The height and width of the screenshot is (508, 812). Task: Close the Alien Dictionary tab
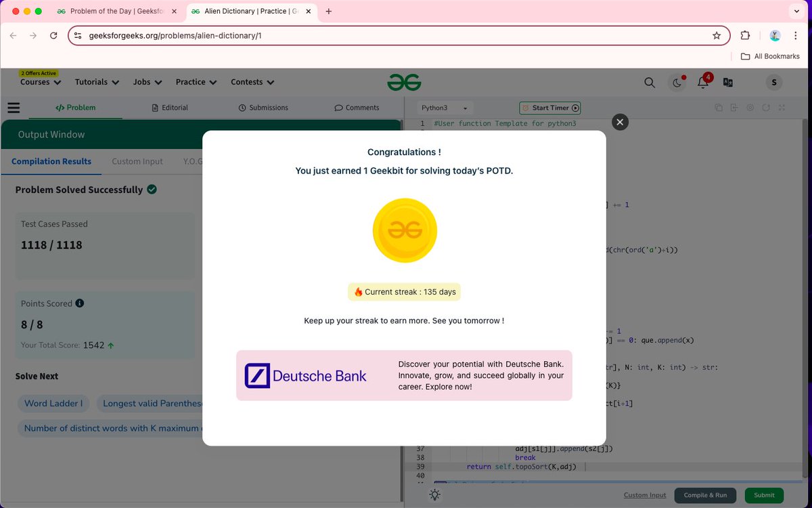point(308,12)
